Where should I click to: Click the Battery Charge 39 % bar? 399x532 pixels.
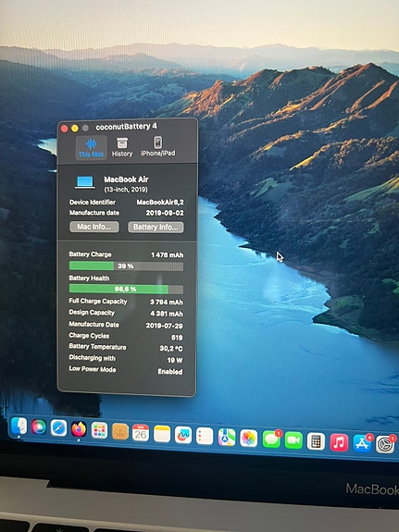[126, 266]
